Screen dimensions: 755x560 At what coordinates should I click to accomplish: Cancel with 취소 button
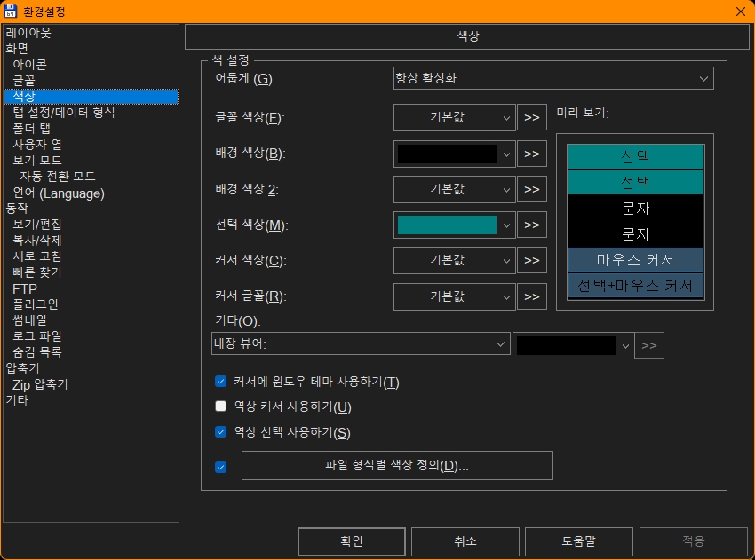pyautogui.click(x=465, y=541)
